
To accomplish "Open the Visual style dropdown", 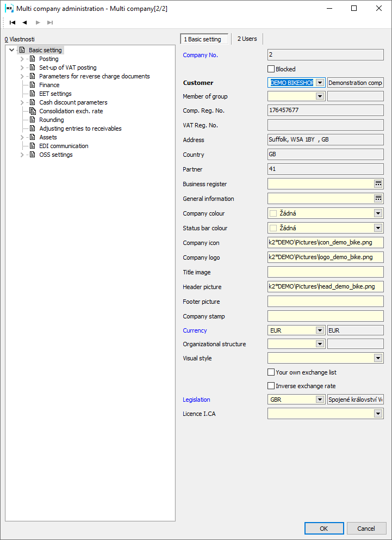I will (378, 358).
